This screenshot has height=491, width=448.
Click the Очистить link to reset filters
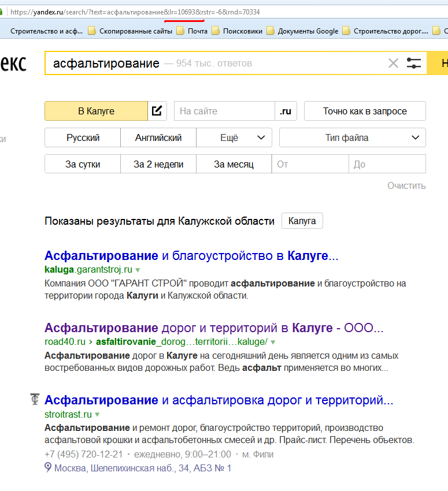pyautogui.click(x=406, y=185)
